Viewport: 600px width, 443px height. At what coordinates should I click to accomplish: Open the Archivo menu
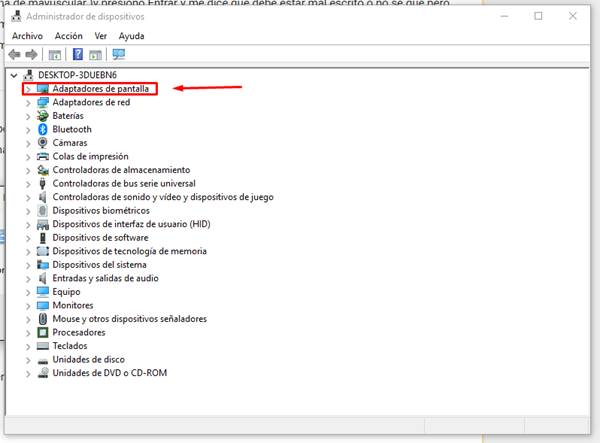click(27, 36)
